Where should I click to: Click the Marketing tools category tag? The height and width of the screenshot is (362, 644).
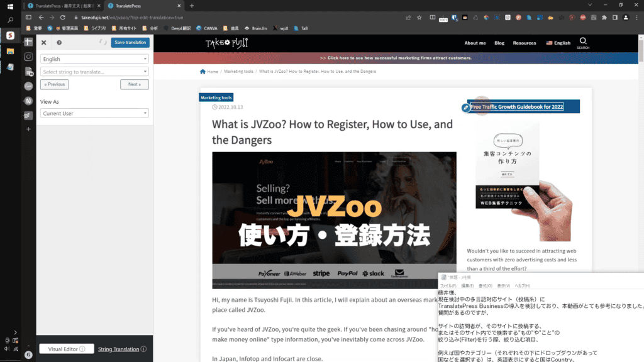[216, 97]
